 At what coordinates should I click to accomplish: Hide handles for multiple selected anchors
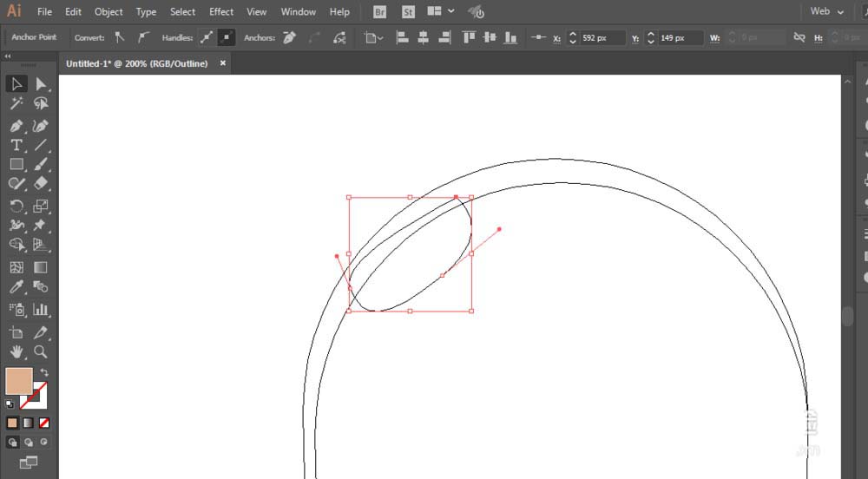point(226,37)
